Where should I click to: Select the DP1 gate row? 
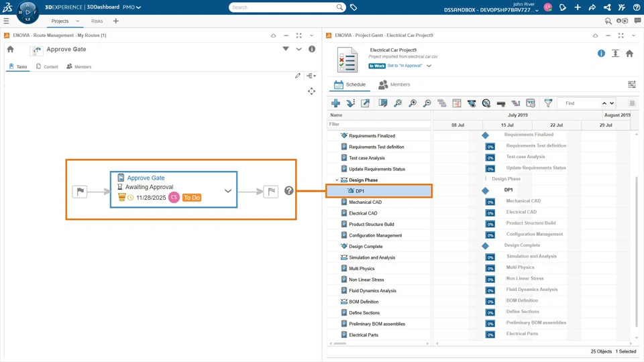pos(379,191)
